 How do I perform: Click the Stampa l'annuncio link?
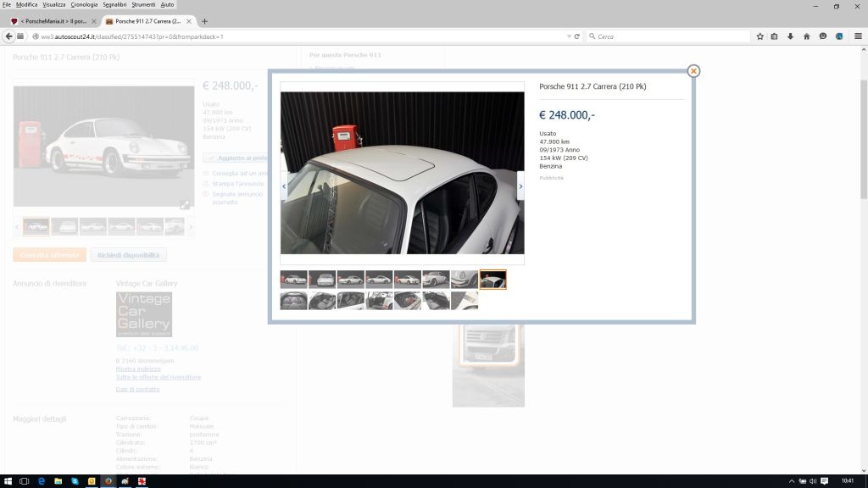[x=238, y=184]
